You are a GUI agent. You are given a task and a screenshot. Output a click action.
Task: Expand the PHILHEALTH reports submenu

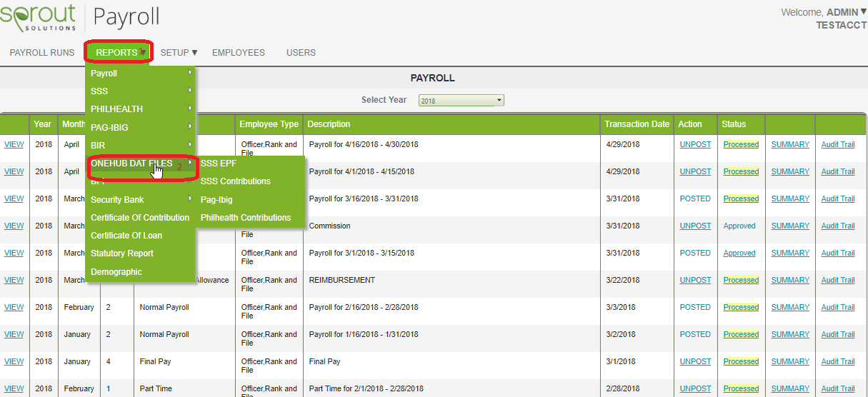pyautogui.click(x=140, y=109)
